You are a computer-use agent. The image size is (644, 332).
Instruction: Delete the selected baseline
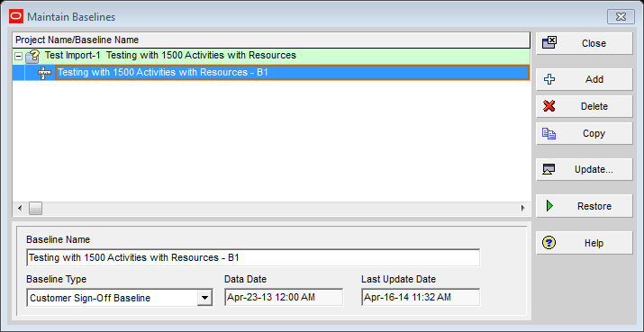point(584,106)
